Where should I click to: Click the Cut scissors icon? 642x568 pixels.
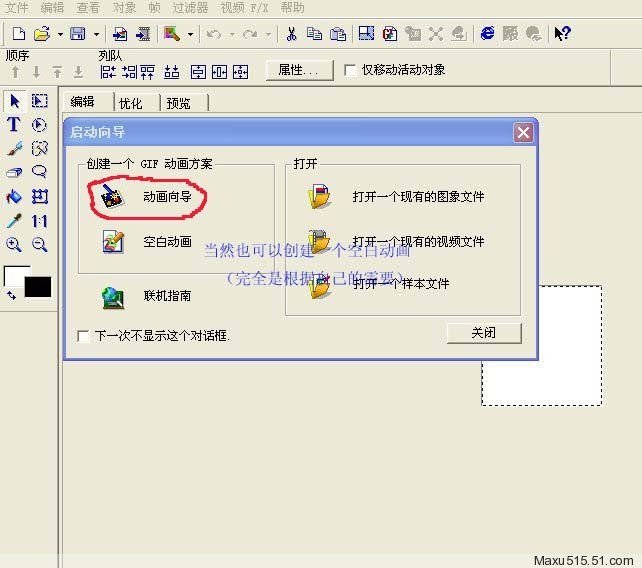pos(292,34)
